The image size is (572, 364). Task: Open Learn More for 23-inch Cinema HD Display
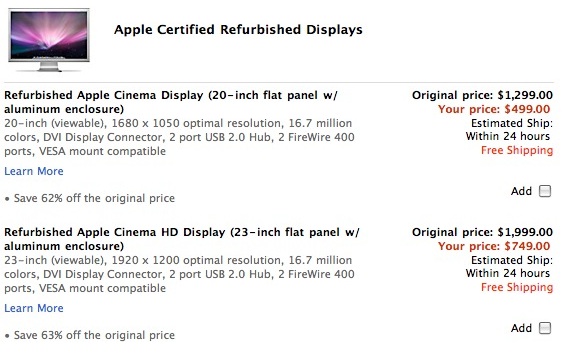34,308
